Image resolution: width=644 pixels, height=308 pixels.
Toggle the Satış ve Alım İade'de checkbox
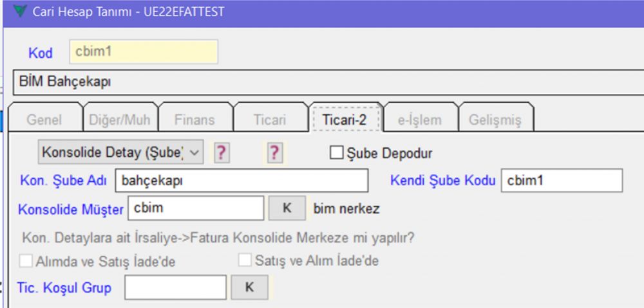(x=245, y=261)
